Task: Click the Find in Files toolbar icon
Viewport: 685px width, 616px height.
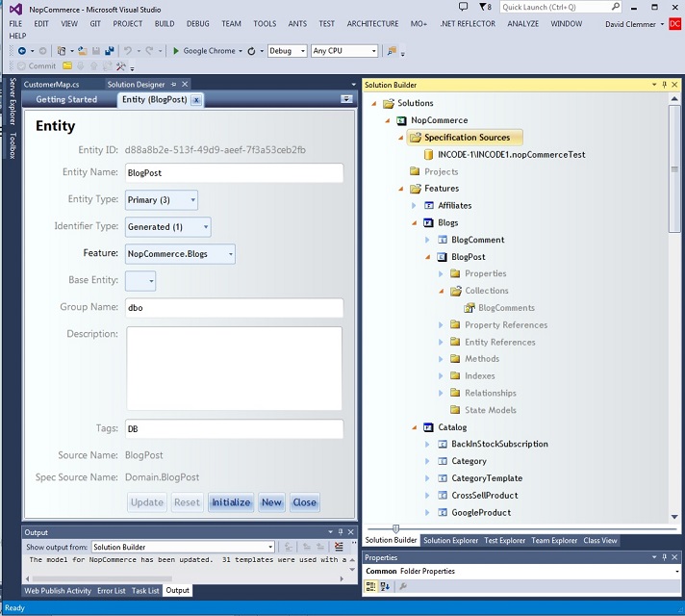Action: (392, 51)
